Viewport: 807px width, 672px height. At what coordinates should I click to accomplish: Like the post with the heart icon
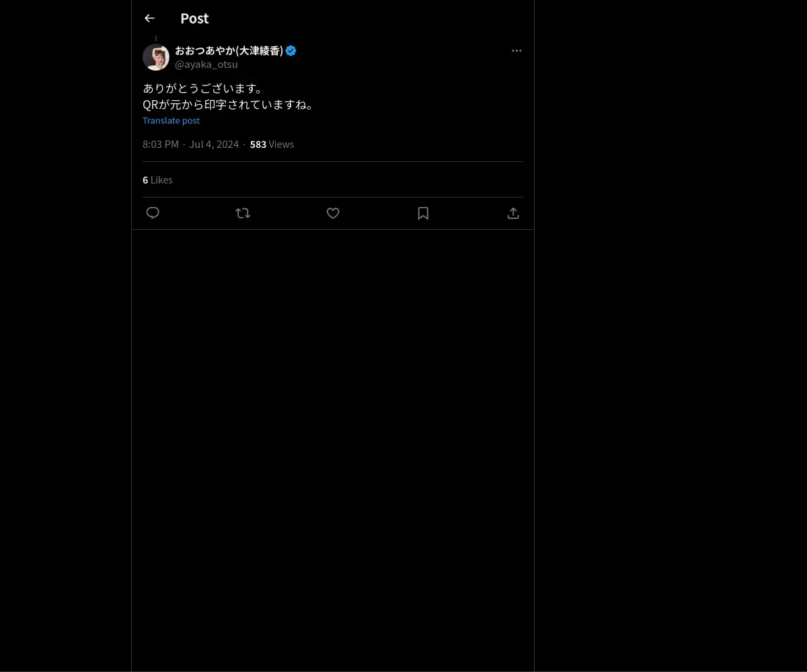(x=333, y=213)
